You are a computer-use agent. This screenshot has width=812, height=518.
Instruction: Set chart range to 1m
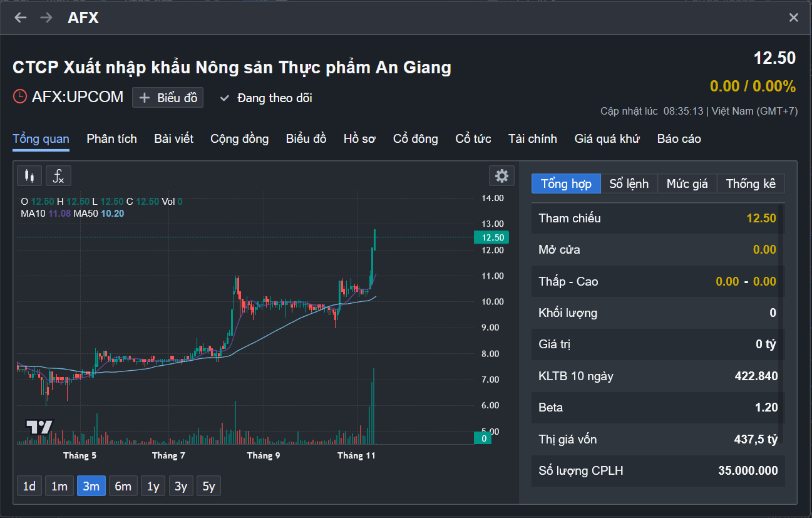tap(59, 486)
